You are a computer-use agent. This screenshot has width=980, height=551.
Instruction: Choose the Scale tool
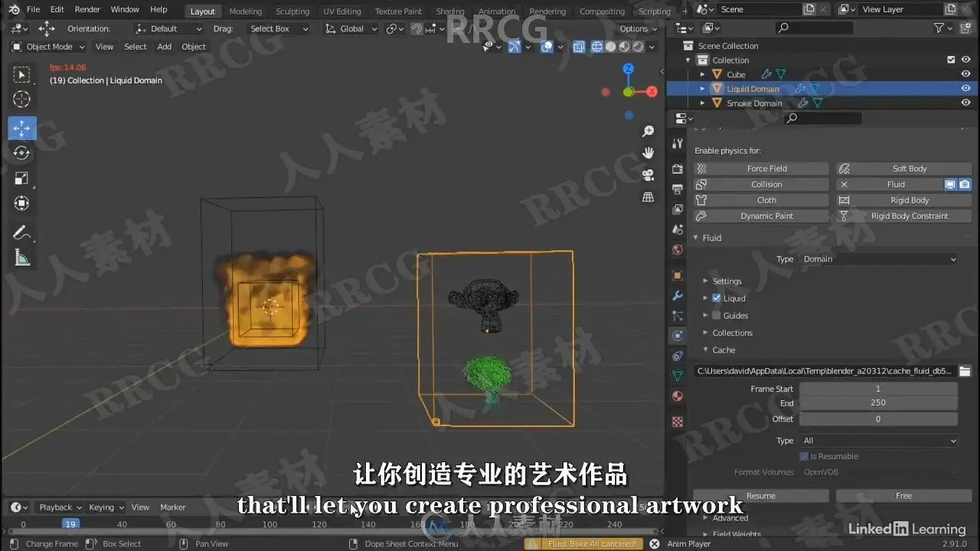pos(22,178)
